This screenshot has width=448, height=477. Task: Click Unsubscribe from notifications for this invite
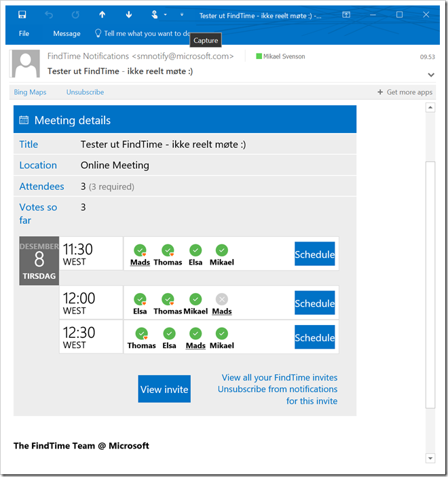coord(278,395)
